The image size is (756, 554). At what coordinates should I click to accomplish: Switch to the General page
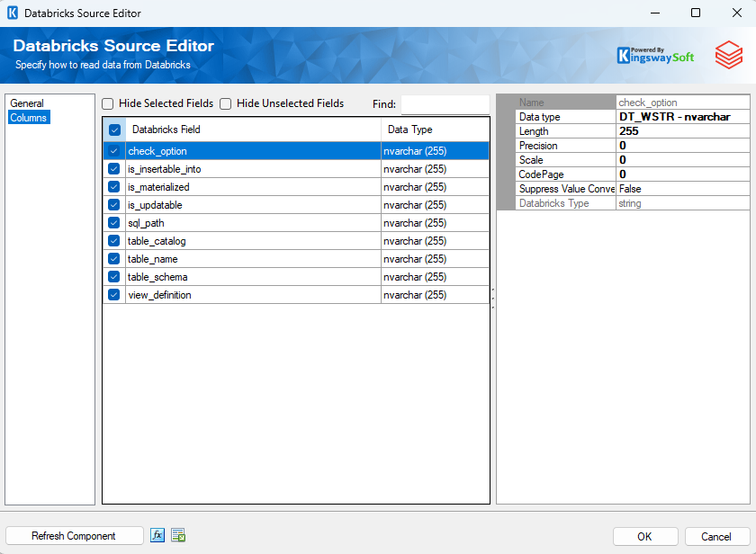pyautogui.click(x=27, y=103)
